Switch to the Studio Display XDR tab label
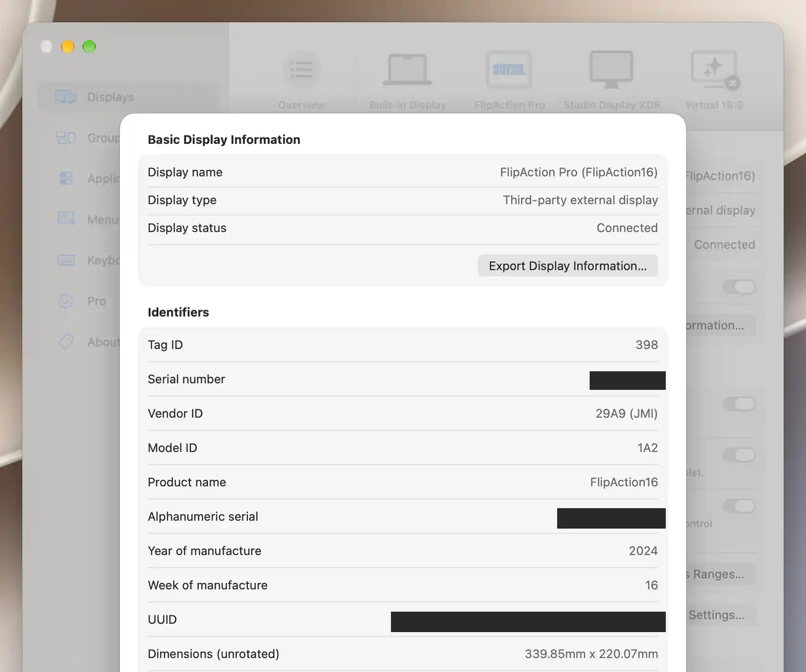Viewport: 806px width, 672px height. click(x=612, y=105)
